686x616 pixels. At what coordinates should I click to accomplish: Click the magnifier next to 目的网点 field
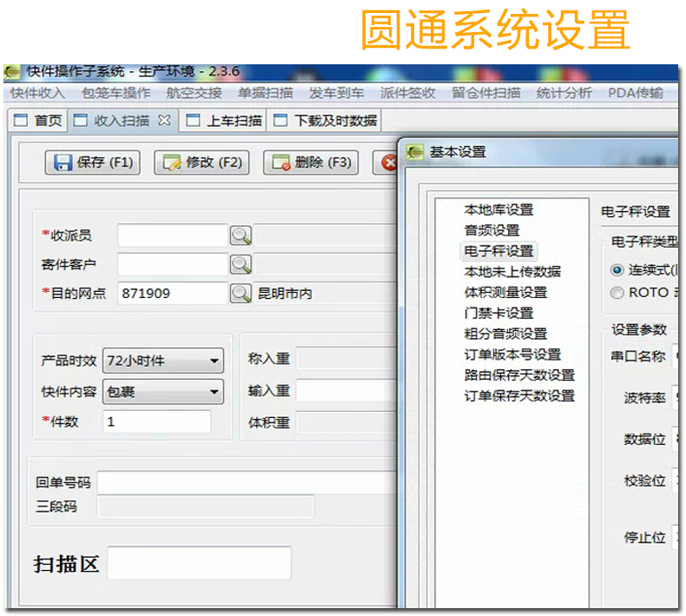pos(241,294)
